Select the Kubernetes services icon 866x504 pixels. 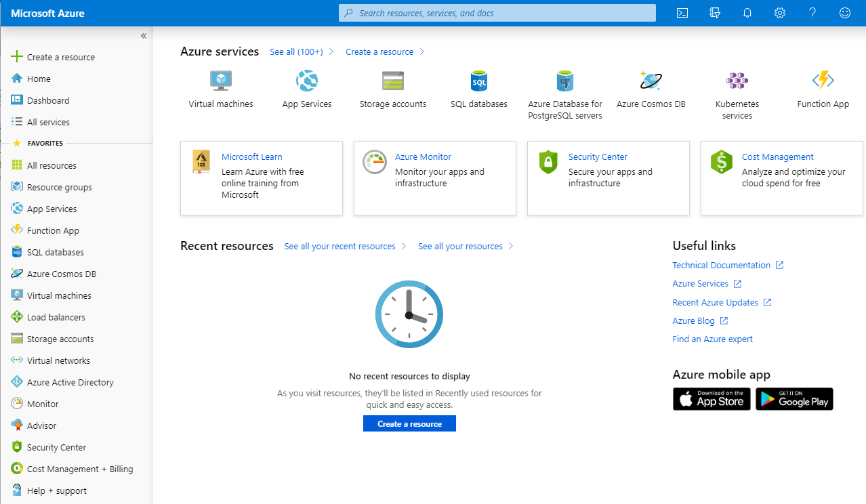tap(737, 81)
